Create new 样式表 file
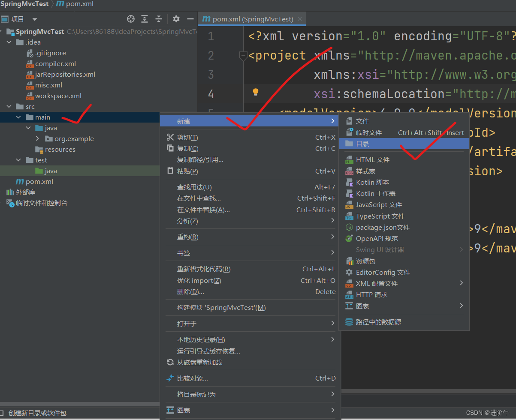 pyautogui.click(x=404, y=171)
